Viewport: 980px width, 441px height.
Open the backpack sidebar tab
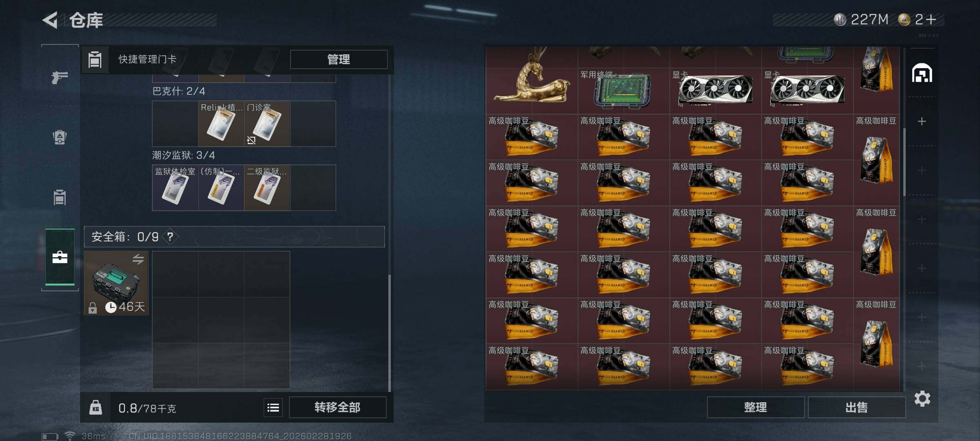[60, 137]
